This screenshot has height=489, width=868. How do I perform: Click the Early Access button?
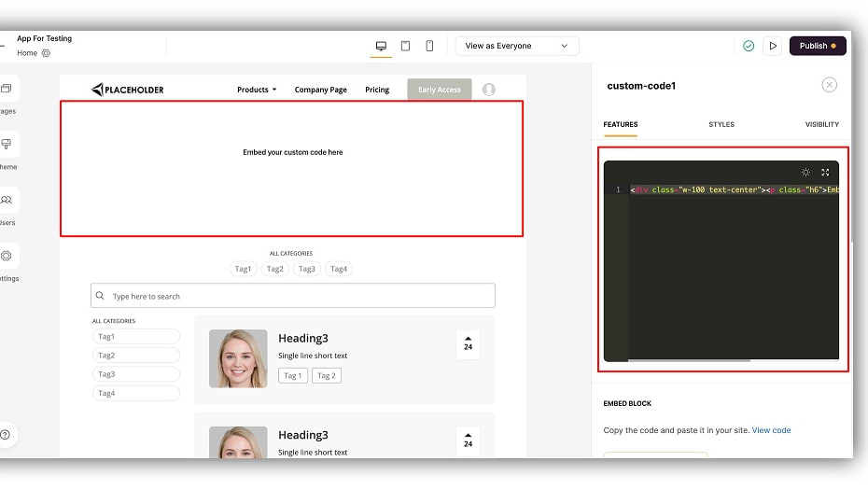coord(440,90)
